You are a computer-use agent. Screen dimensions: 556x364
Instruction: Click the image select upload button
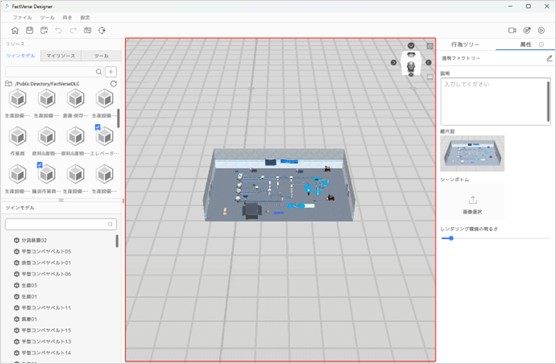click(472, 202)
